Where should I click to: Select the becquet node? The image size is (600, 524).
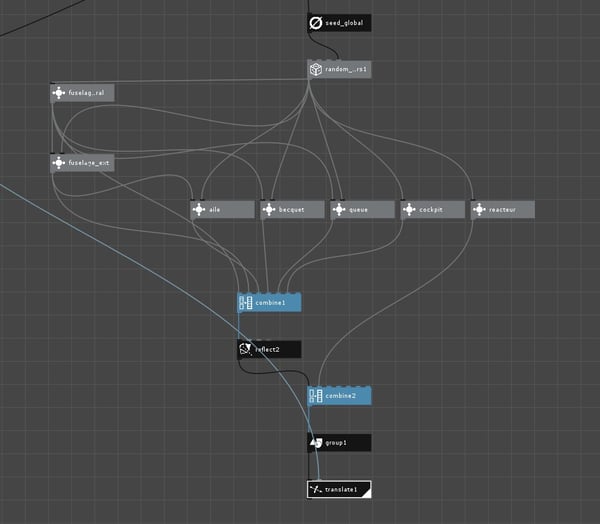(x=292, y=210)
